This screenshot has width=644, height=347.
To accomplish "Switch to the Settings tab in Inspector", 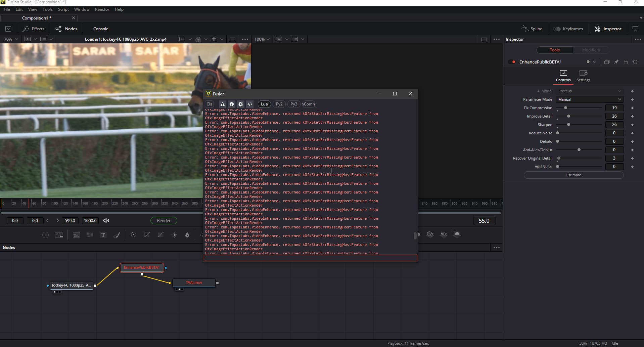I will [x=583, y=76].
